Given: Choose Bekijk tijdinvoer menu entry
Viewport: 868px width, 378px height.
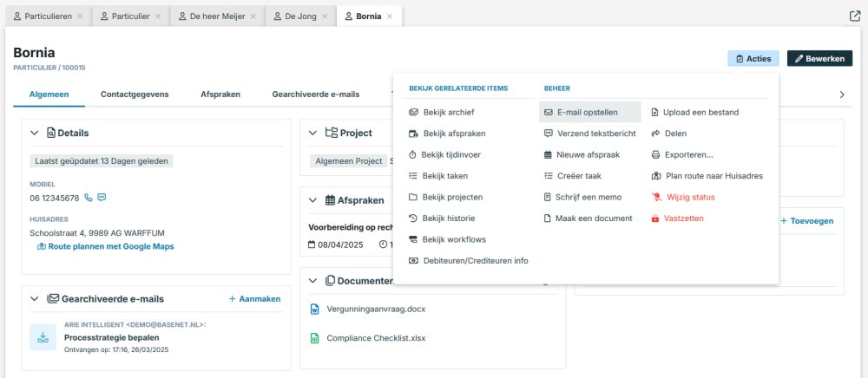Looking at the screenshot, I should pyautogui.click(x=450, y=155).
